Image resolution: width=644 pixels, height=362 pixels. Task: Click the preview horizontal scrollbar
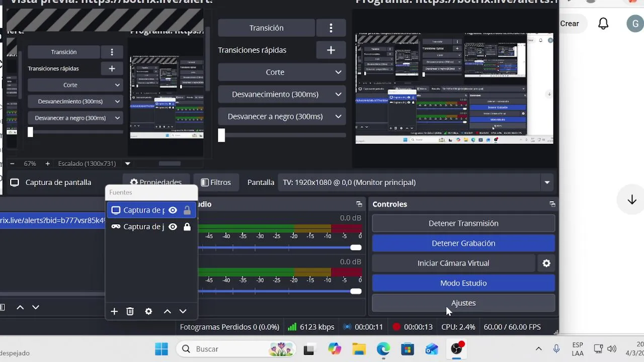[170, 163]
